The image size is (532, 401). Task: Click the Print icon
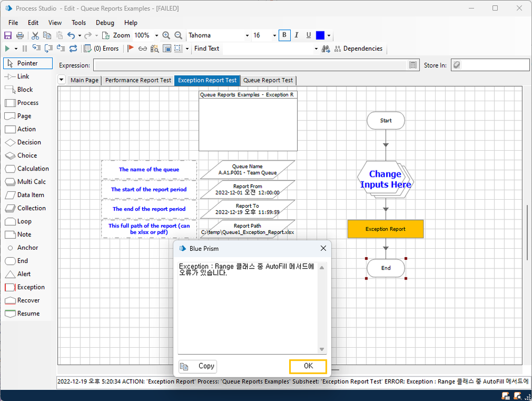click(20, 36)
